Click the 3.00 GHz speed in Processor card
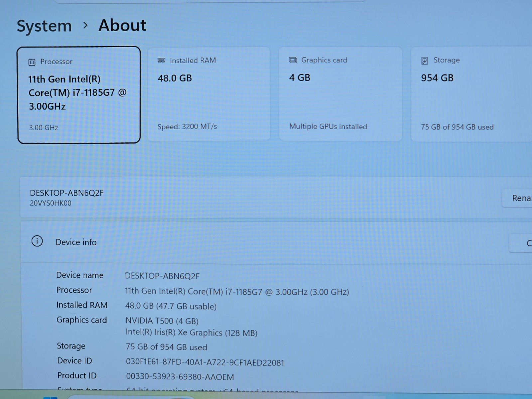This screenshot has width=532, height=399. (x=44, y=128)
